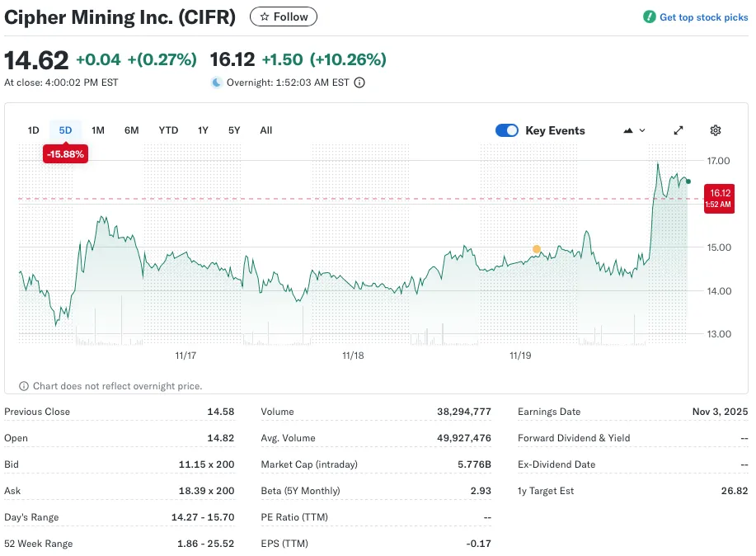The width and height of the screenshot is (756, 556).
Task: Click the star in Follow button
Action: (265, 16)
